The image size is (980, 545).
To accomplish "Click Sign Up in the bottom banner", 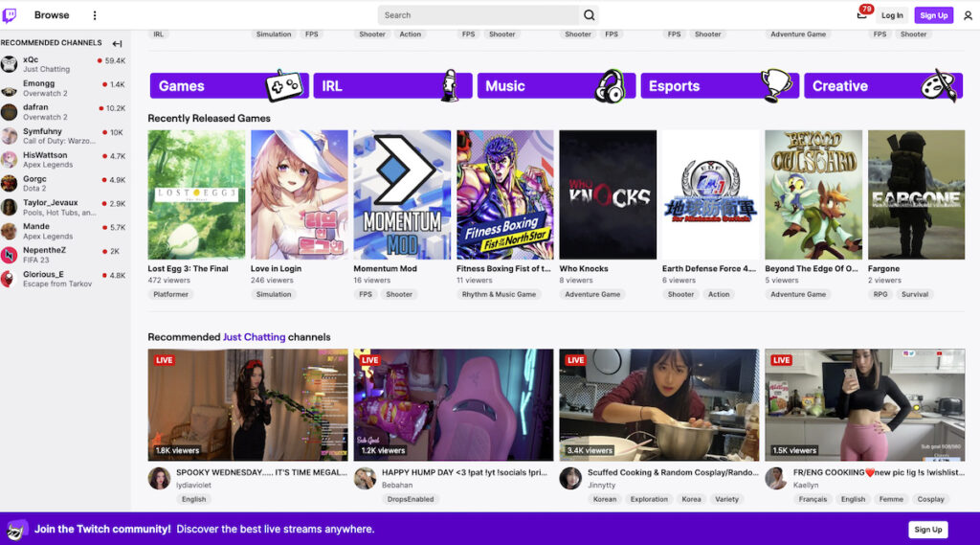I will (928, 530).
